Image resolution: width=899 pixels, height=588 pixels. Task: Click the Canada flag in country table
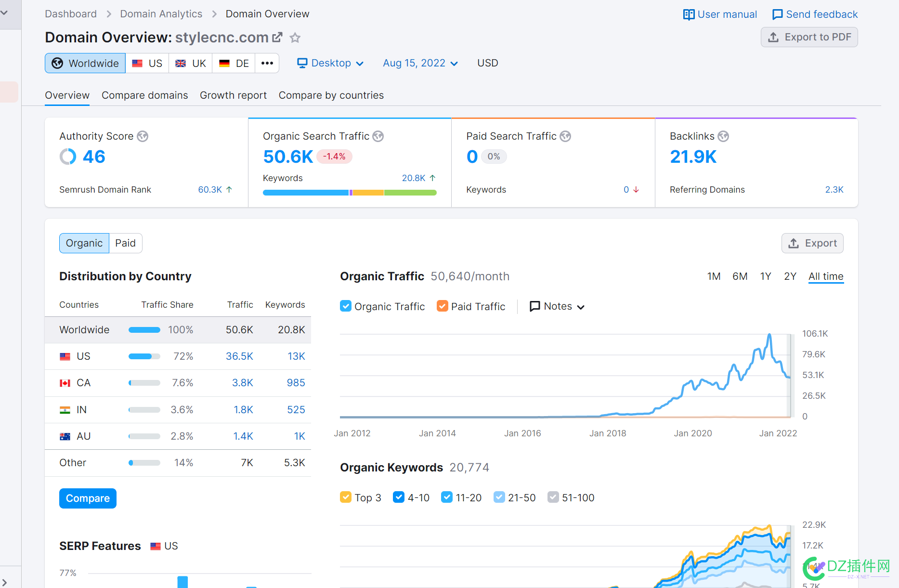click(x=65, y=383)
